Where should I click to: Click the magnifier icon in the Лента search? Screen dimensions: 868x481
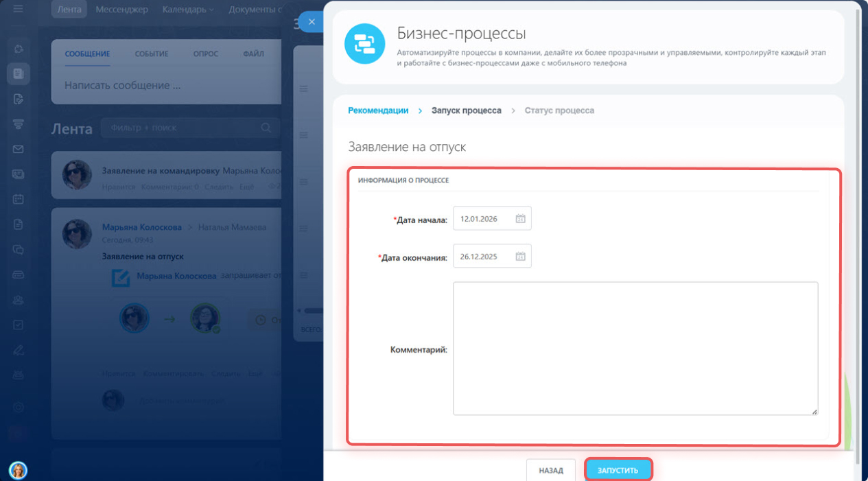click(x=266, y=128)
